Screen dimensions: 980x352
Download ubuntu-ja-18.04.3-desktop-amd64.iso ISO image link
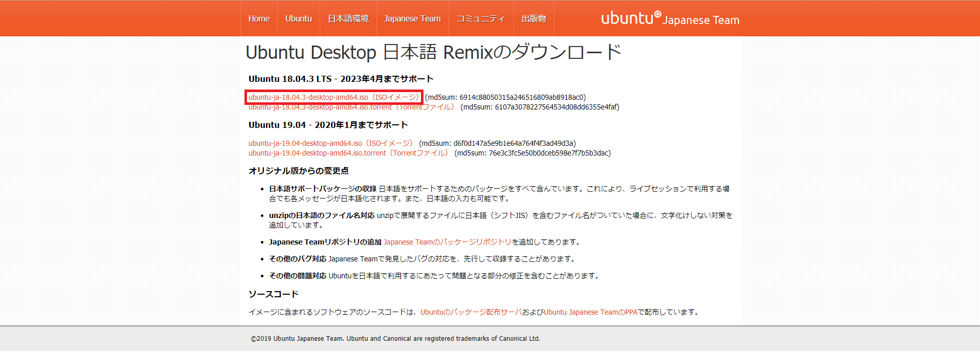click(x=334, y=97)
